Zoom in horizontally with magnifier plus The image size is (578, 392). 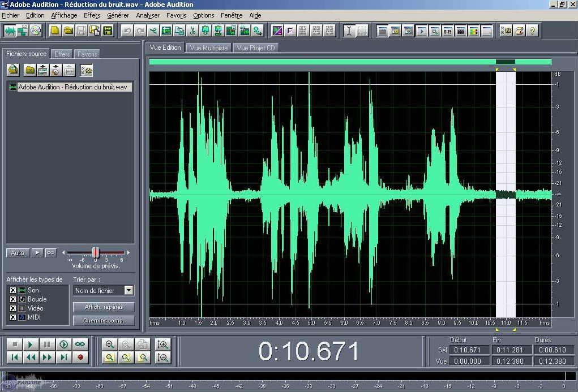pos(109,344)
